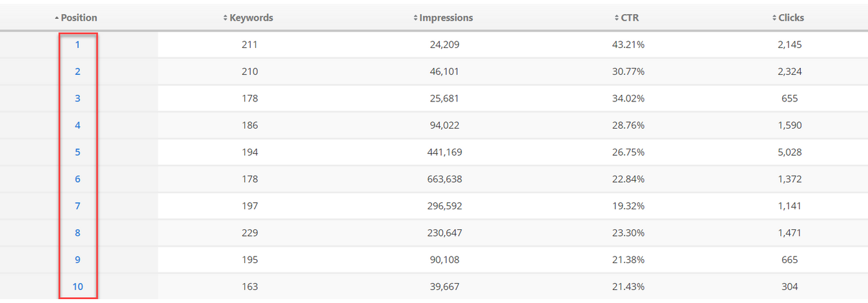Select the 663,638 impressions cell
This screenshot has width=868, height=303.
coord(443,179)
